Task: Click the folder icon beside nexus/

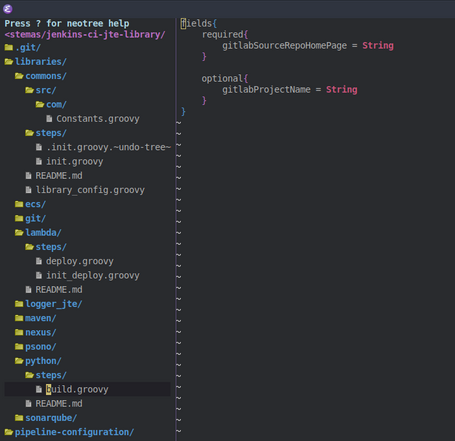Action: [19, 332]
